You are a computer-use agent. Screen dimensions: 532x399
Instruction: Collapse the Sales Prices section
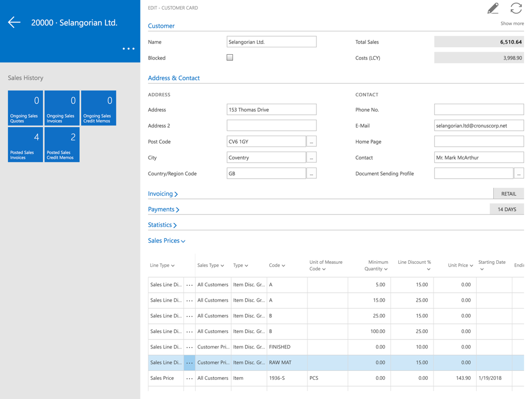tap(167, 240)
